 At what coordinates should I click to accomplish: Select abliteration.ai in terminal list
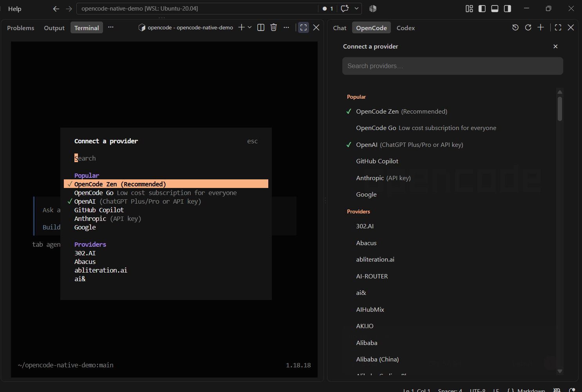click(x=166, y=270)
